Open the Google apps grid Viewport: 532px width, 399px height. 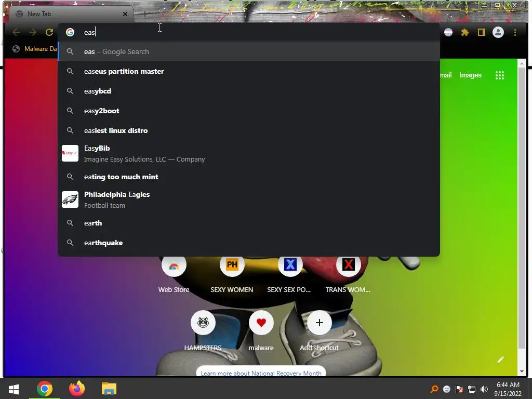pyautogui.click(x=499, y=75)
